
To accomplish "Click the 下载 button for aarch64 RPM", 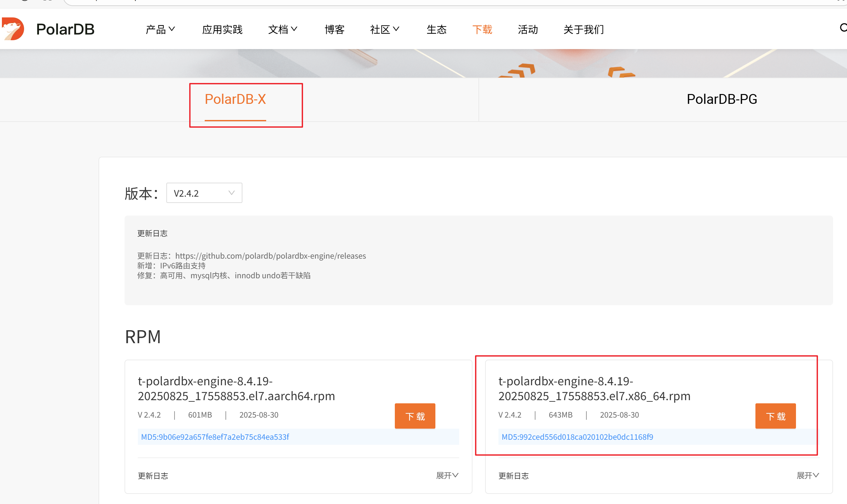I will 415,416.
